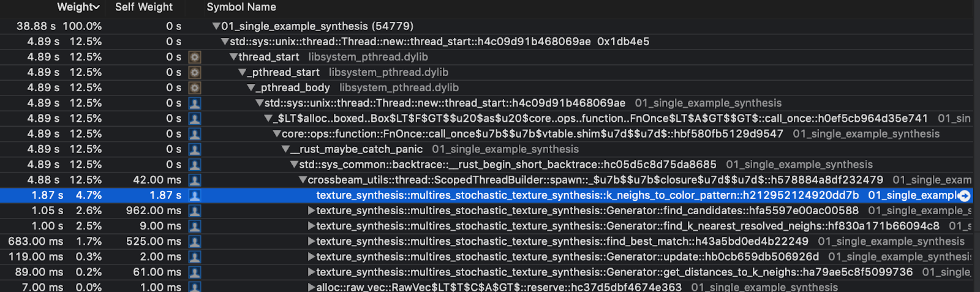Click the Self Weight column header
980x292 pixels.
click(144, 7)
